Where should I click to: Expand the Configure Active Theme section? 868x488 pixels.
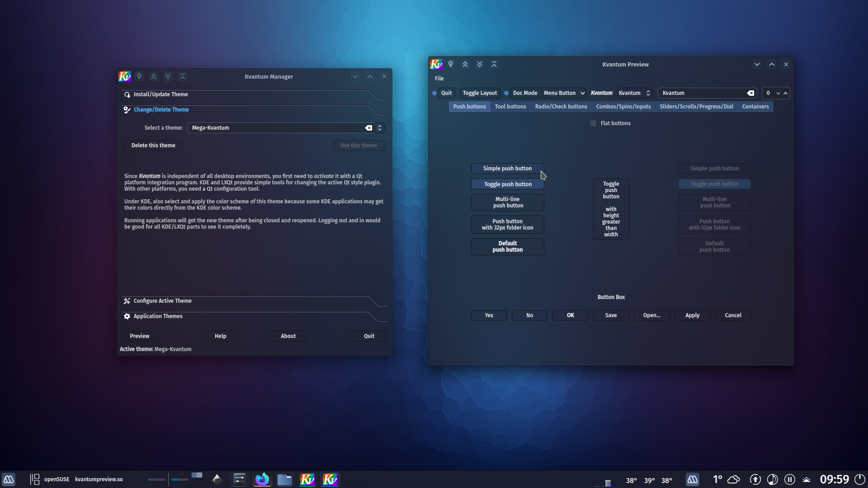pyautogui.click(x=254, y=301)
